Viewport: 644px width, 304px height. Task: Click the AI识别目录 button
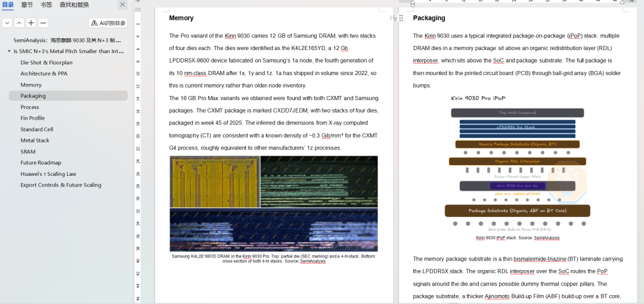click(107, 23)
